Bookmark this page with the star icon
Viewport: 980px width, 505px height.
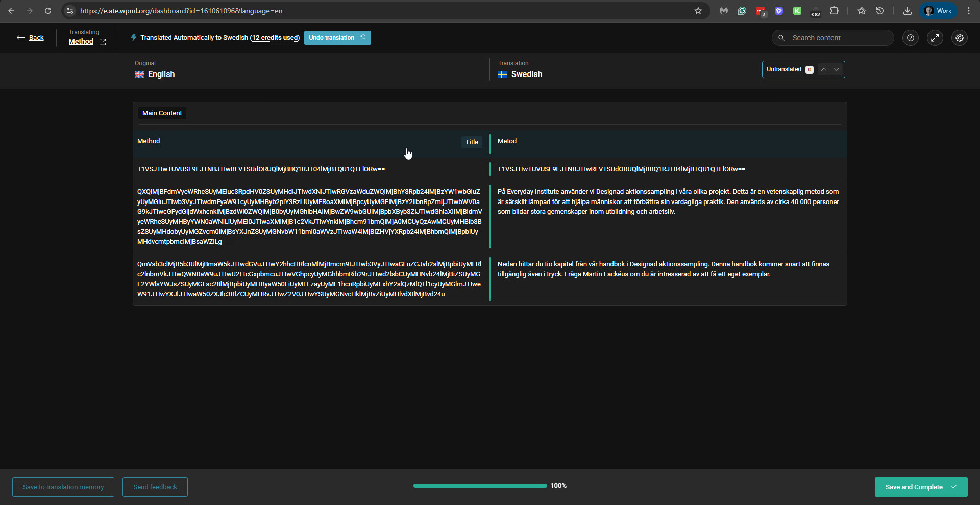[x=698, y=11]
